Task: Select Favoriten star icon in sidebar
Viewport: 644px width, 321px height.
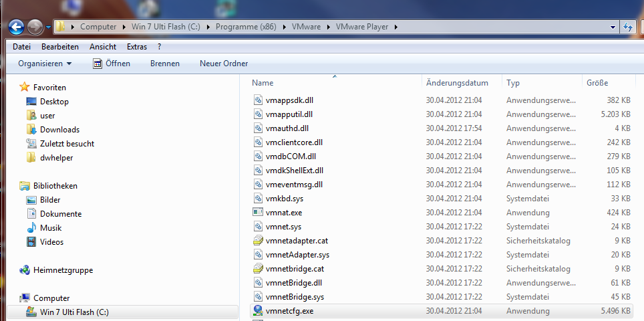Action: [25, 87]
